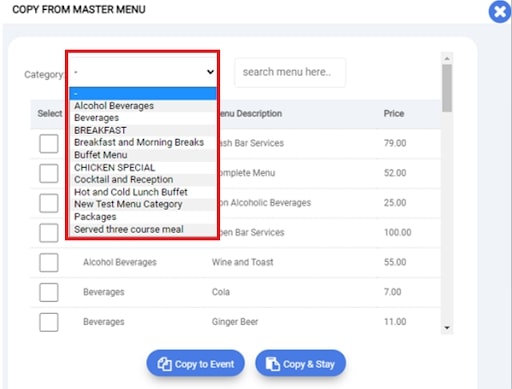This screenshot has height=389, width=512.
Task: Click the Open Bar Services description
Action: tap(252, 232)
